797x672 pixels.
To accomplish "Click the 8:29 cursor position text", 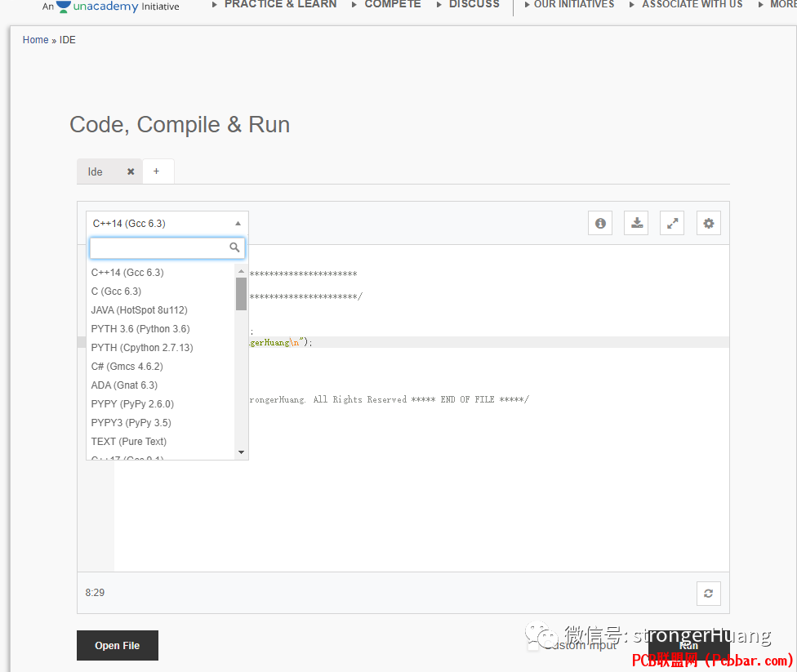I will [95, 593].
